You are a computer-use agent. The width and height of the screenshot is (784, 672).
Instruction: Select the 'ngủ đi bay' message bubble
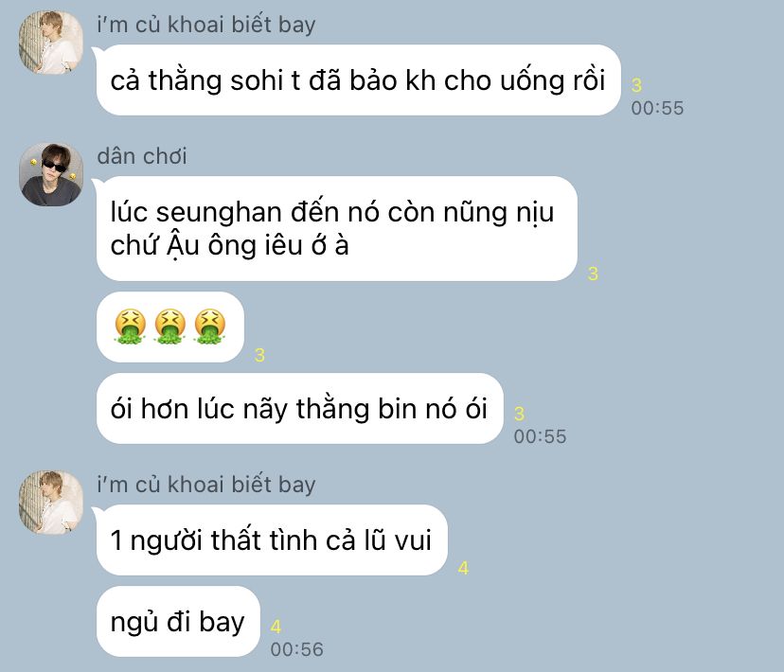coord(178,622)
